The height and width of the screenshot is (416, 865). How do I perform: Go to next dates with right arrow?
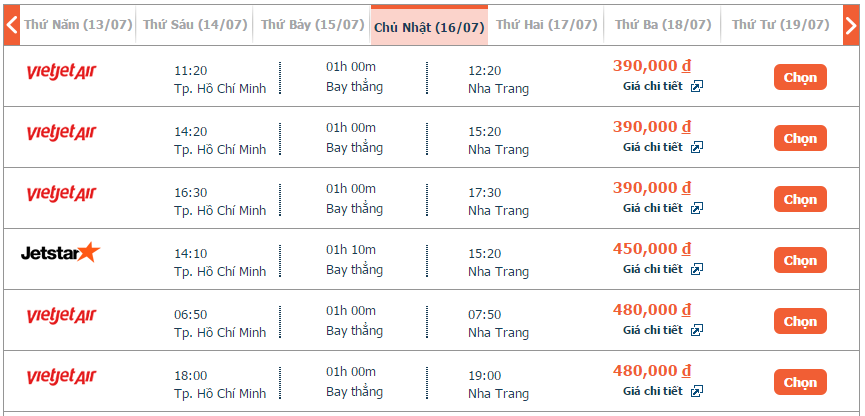[851, 25]
